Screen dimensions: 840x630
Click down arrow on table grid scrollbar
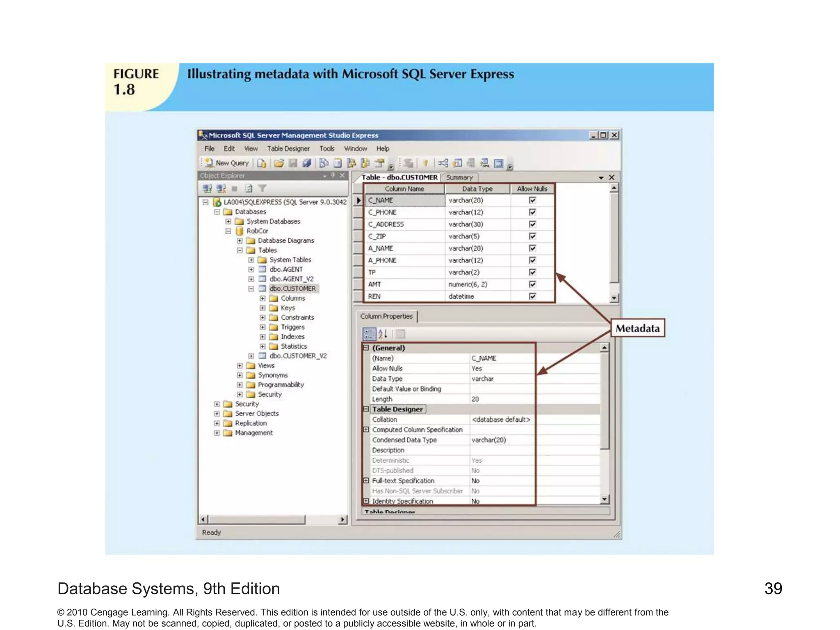click(614, 298)
